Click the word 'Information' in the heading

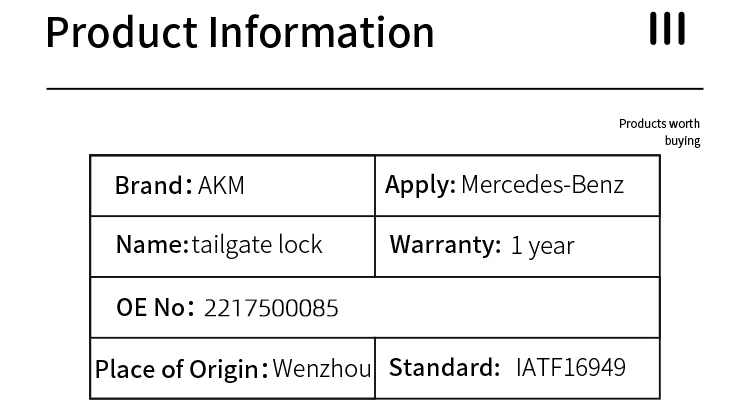pyautogui.click(x=321, y=33)
